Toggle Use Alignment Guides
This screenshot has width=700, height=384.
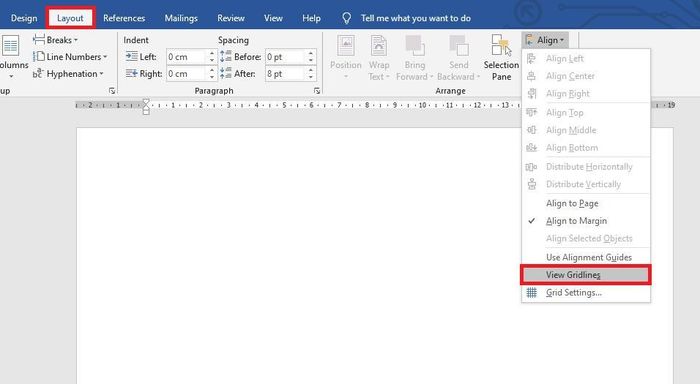click(586, 257)
